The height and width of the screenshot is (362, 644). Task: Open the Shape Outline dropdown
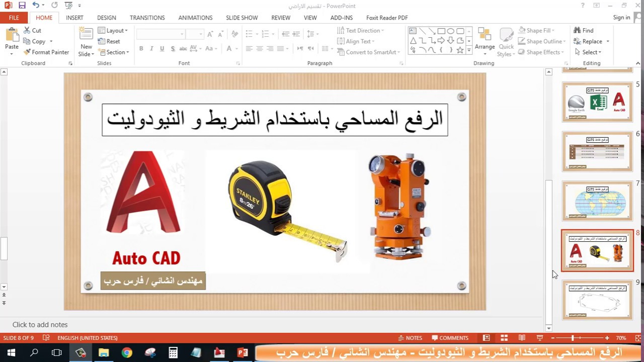click(x=543, y=41)
